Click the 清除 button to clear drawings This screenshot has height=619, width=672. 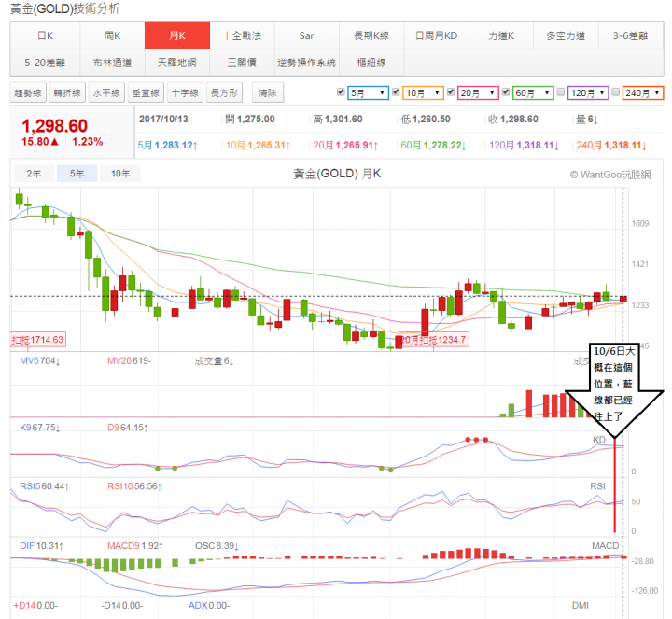[268, 92]
